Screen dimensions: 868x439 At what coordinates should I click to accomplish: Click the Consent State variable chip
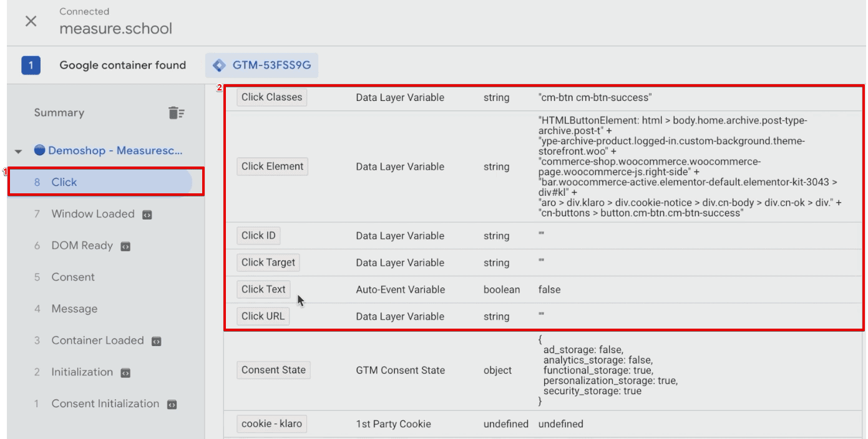[273, 369]
